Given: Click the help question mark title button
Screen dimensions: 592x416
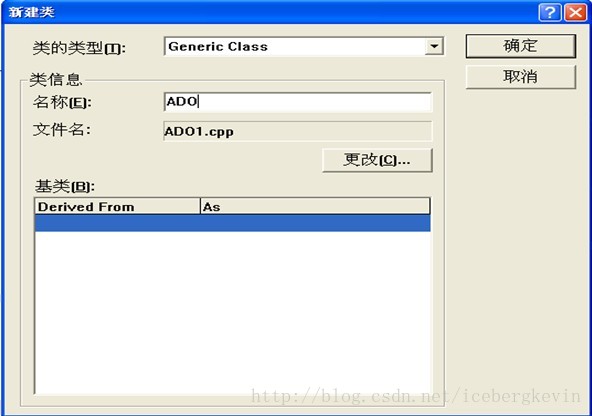Looking at the screenshot, I should point(550,12).
